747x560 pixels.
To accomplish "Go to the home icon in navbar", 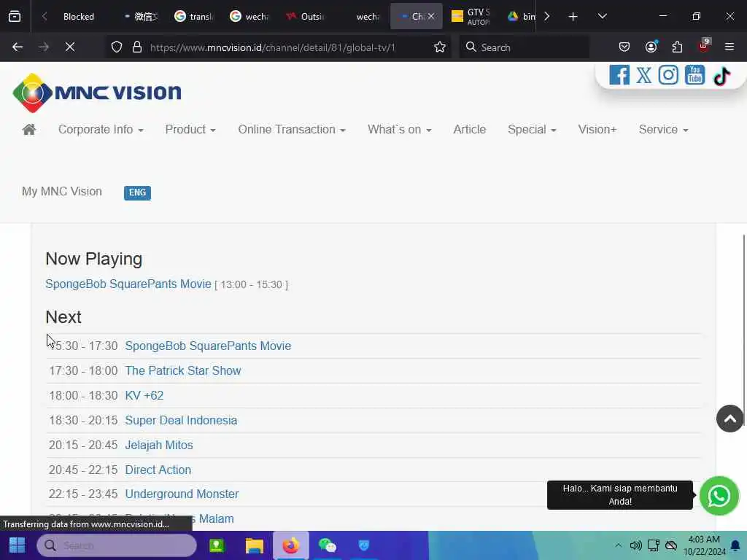I will (29, 130).
